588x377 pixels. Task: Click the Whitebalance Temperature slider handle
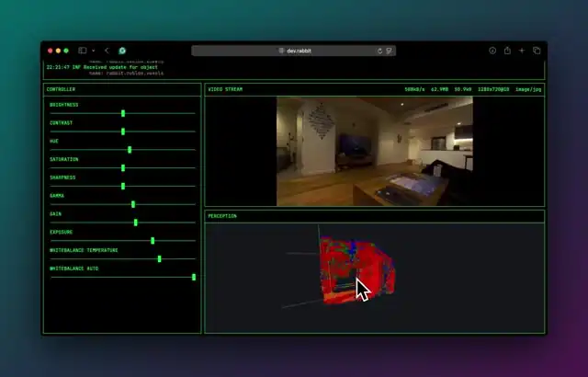pyautogui.click(x=159, y=258)
